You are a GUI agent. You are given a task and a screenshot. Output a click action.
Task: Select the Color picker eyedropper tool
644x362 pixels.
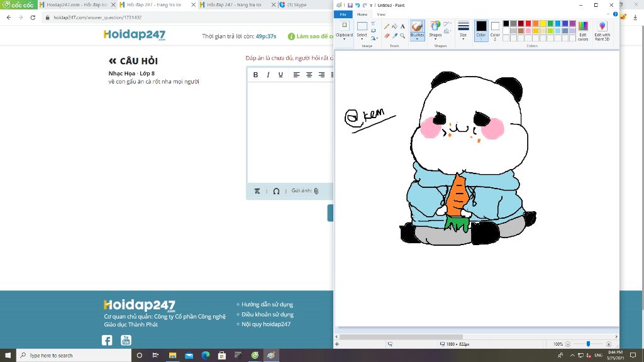tap(394, 36)
